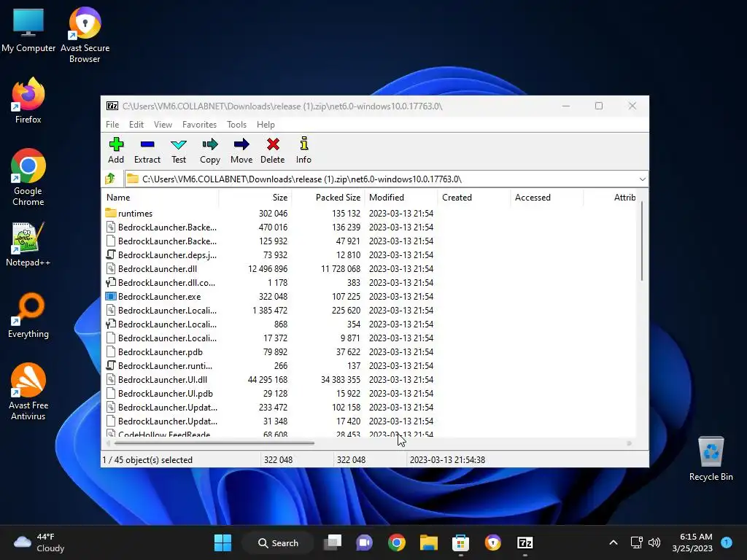Sort by Name column header

pyautogui.click(x=160, y=197)
